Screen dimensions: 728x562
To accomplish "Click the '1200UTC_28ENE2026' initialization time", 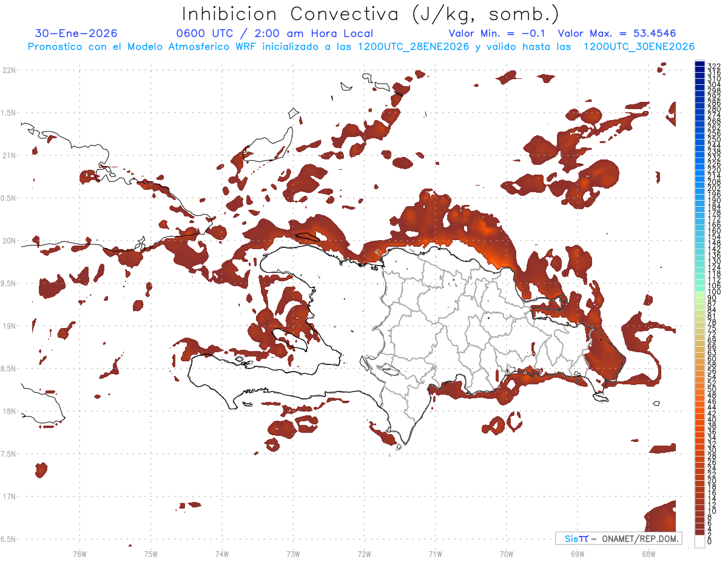I will pyautogui.click(x=414, y=47).
